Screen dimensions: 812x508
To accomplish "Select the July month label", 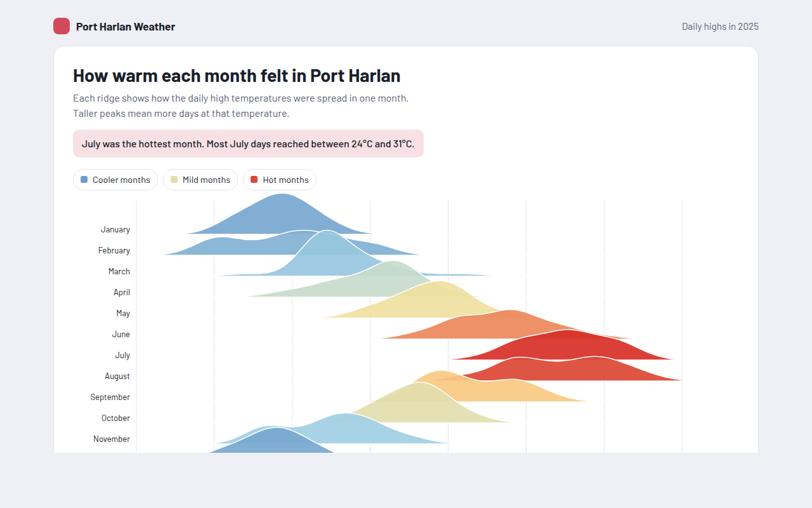I will (122, 356).
